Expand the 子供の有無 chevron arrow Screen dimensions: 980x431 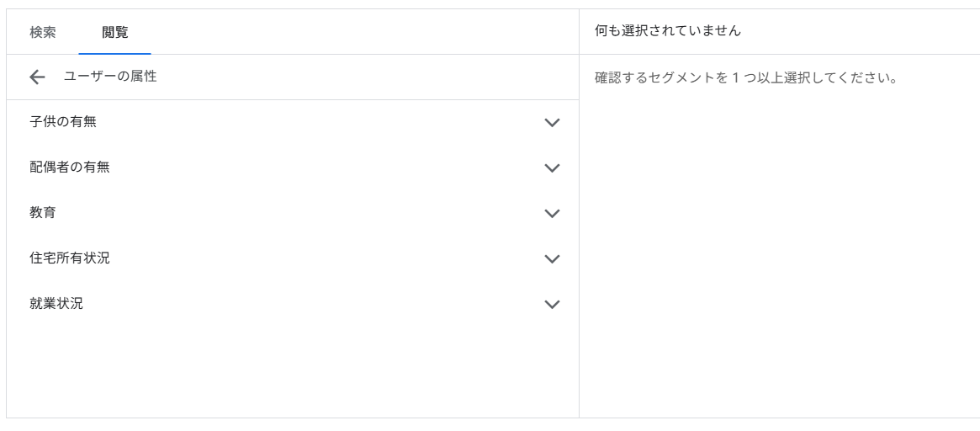click(x=552, y=123)
